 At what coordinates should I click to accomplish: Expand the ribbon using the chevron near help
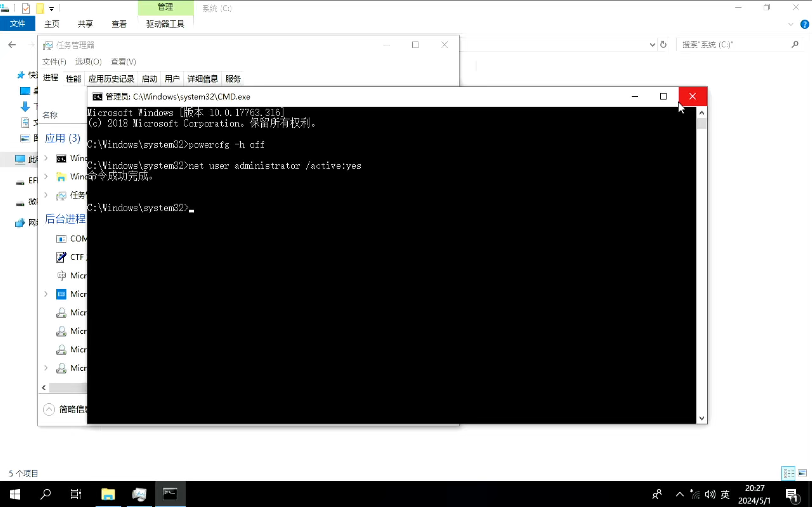790,24
